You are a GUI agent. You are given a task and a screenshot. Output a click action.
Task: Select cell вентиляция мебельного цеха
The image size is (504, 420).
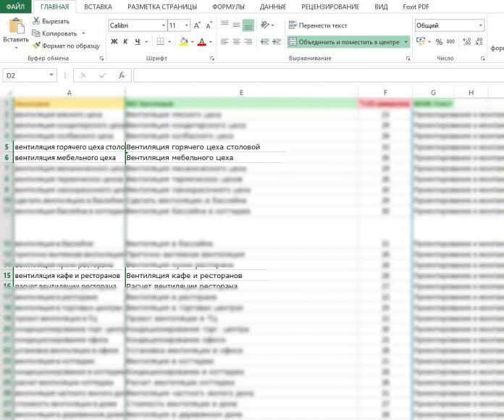pyautogui.click(x=69, y=158)
